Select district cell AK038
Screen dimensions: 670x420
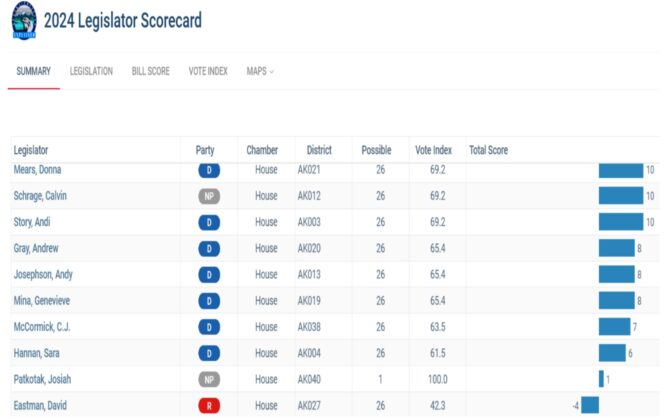point(309,327)
